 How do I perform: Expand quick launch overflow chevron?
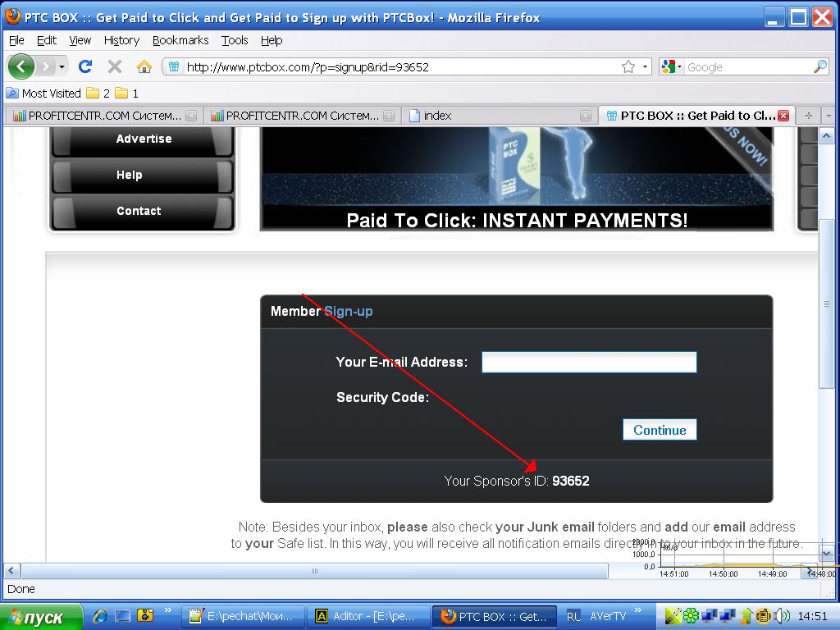[167, 610]
